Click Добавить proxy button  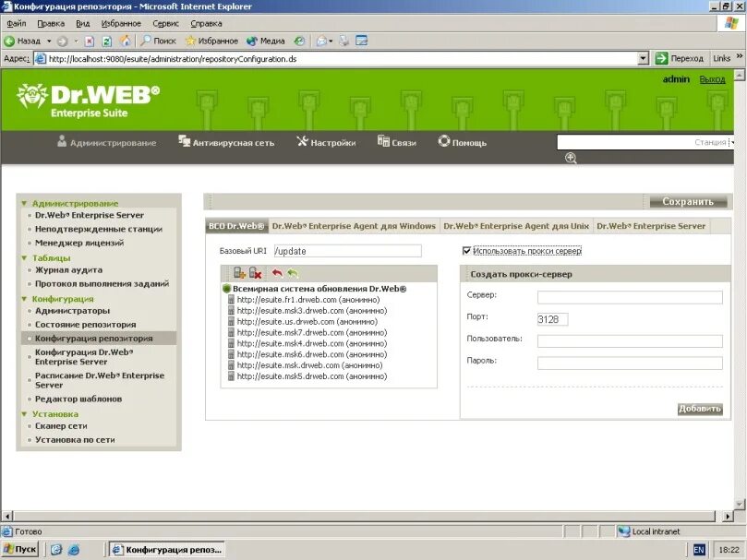[700, 409]
